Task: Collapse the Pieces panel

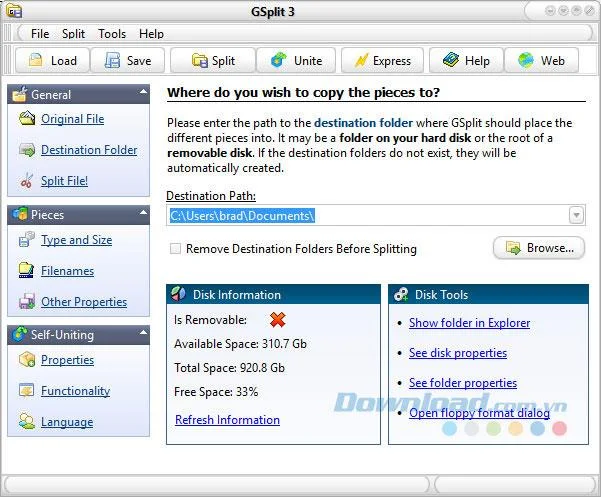Action: point(143,212)
